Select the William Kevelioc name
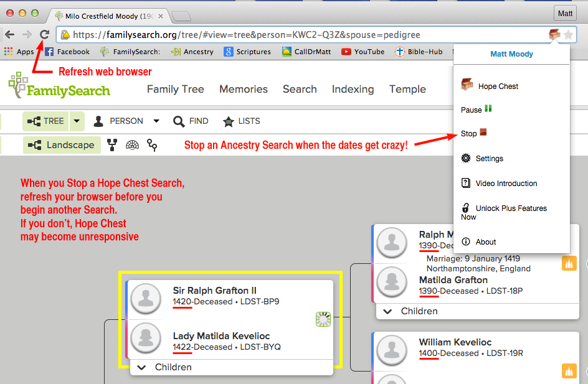This screenshot has height=384, width=588. tap(455, 342)
